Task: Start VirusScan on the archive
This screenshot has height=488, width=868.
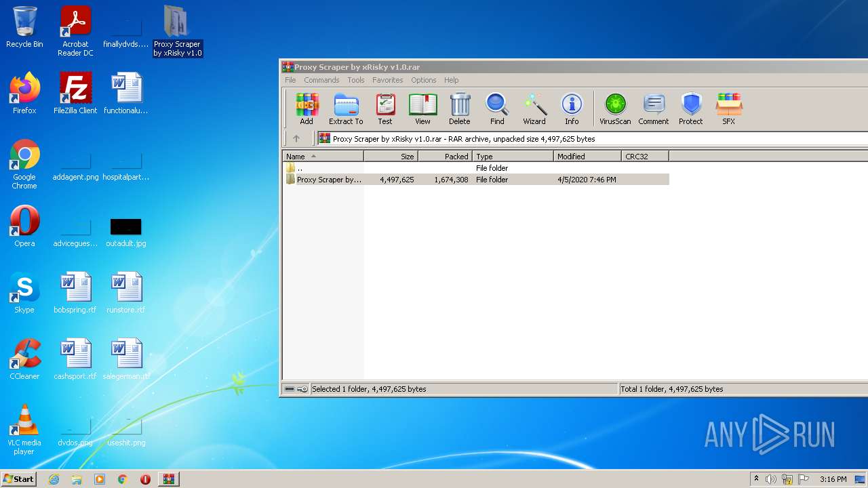Action: (x=615, y=109)
